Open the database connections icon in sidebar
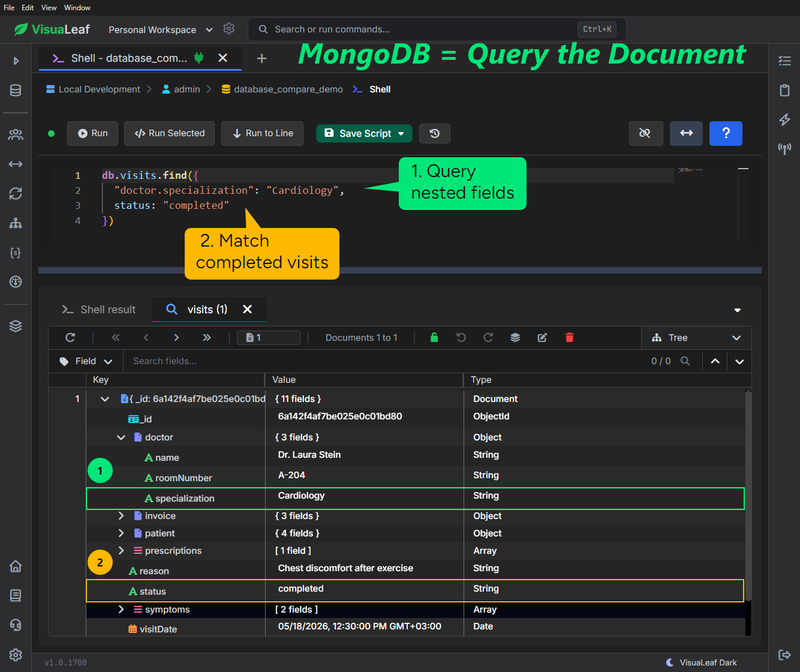800x672 pixels. (x=16, y=91)
